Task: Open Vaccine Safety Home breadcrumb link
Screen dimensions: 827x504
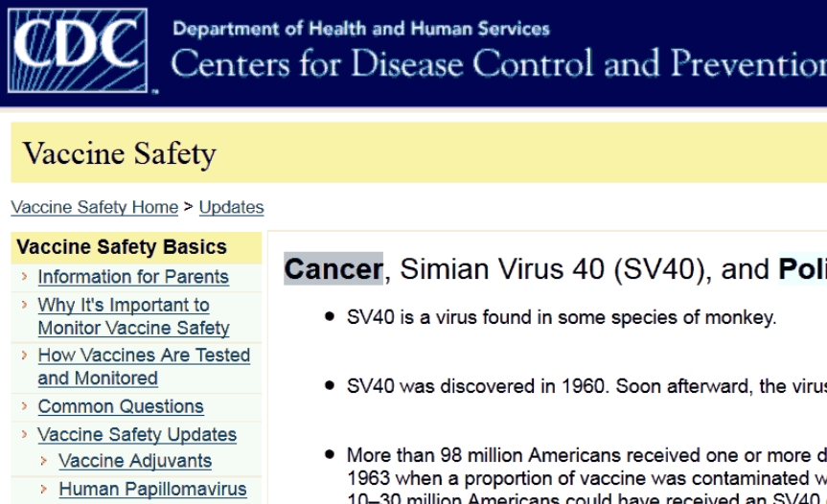Action: 95,207
